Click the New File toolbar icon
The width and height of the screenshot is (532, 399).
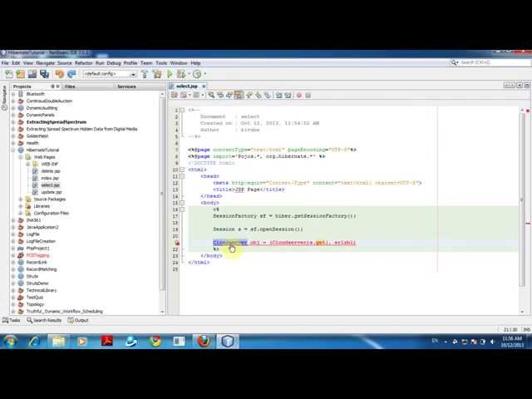click(x=9, y=74)
